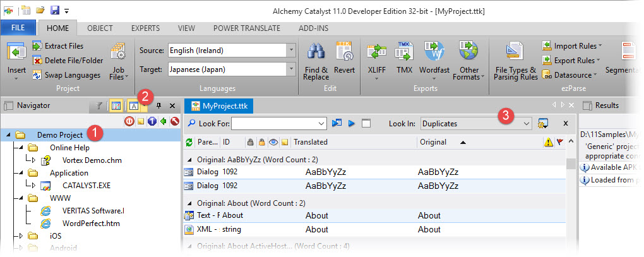Click the green left arrow icon in Navigator
Viewport: 644px width, 257px height.
[x=164, y=121]
